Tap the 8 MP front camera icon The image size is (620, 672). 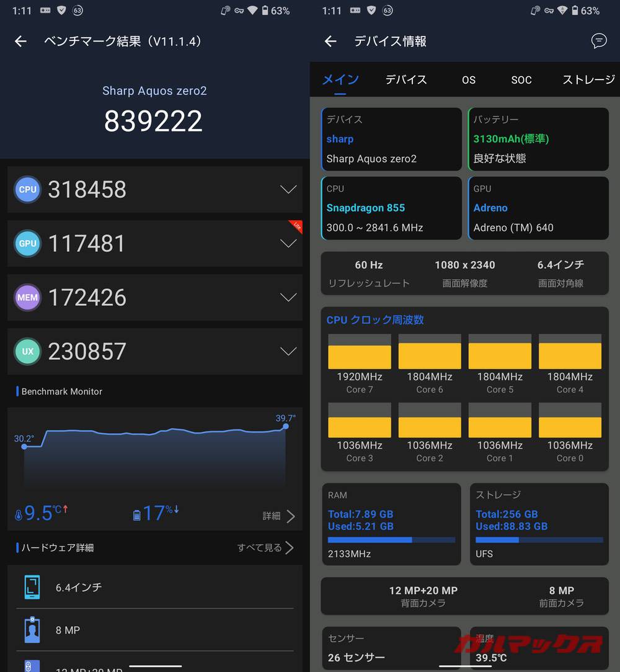tap(32, 630)
